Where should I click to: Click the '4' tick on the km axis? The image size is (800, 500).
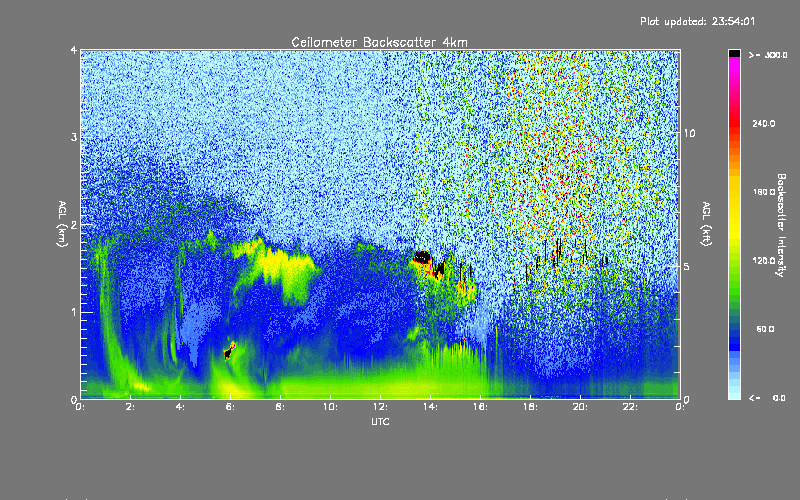click(x=74, y=51)
